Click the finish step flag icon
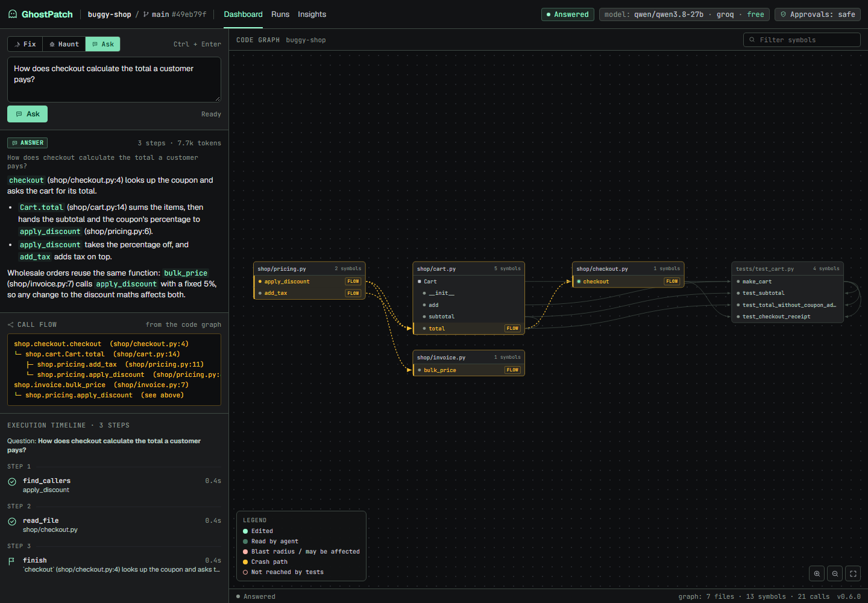This screenshot has width=868, height=603. [11, 561]
